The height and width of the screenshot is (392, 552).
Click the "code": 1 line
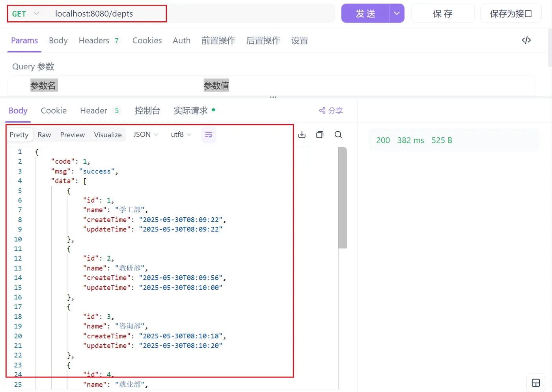70,161
